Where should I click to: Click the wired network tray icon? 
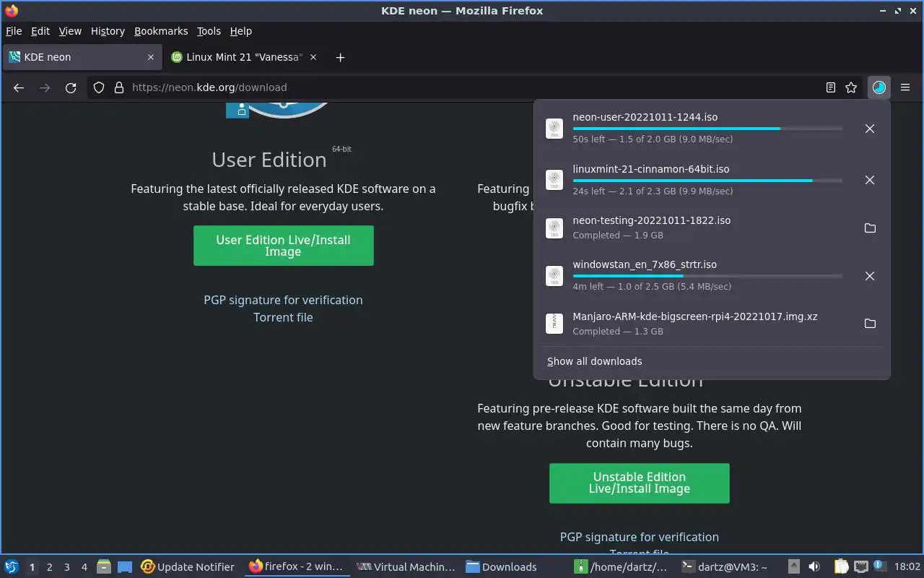point(861,566)
